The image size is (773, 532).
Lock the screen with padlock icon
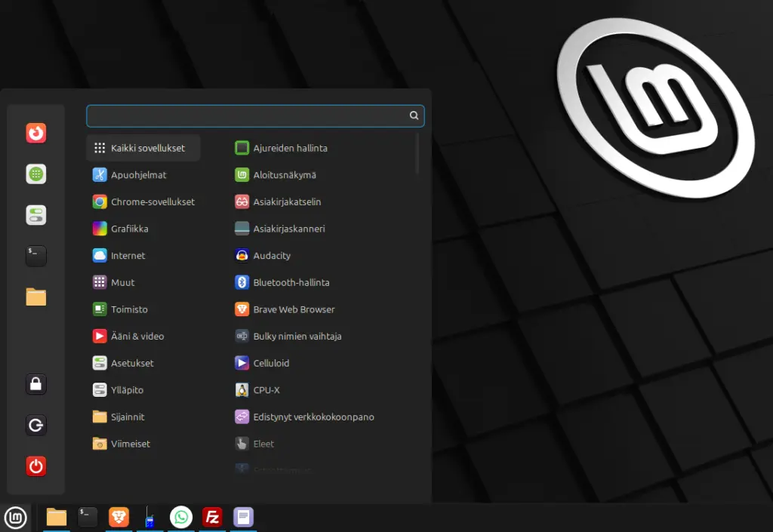[x=36, y=384]
